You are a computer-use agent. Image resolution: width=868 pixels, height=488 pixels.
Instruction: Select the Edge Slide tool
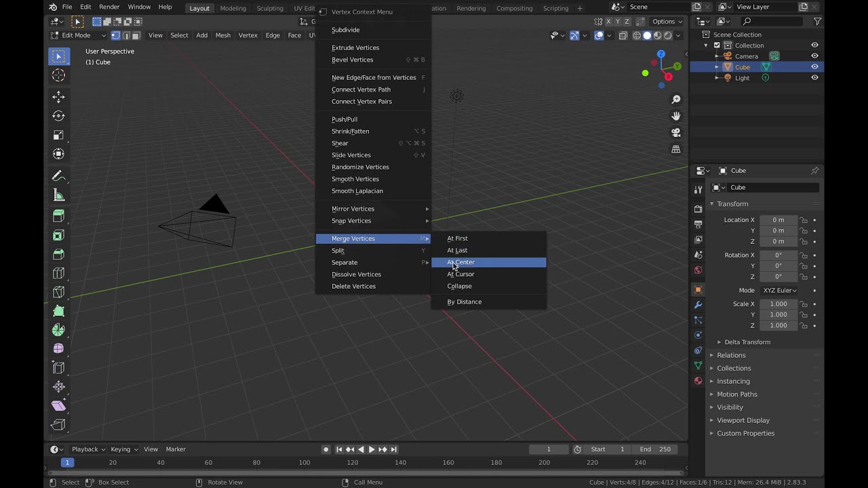pyautogui.click(x=58, y=368)
